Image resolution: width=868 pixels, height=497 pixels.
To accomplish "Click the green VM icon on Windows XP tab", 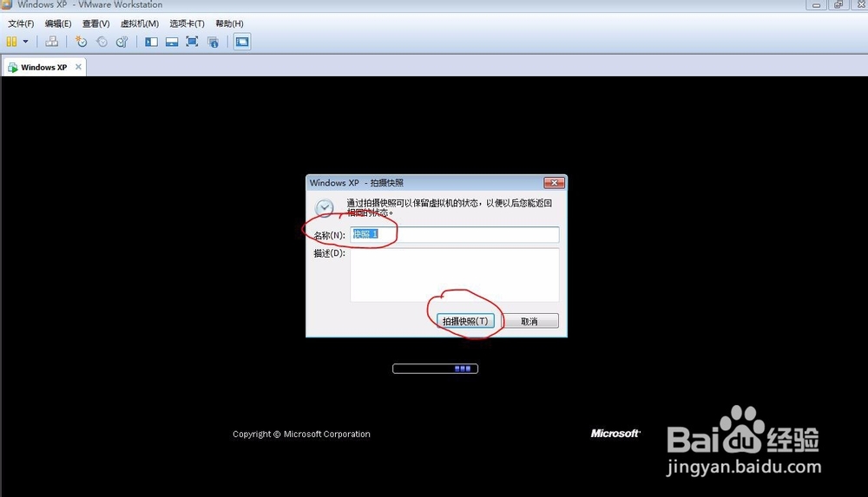I will (13, 68).
